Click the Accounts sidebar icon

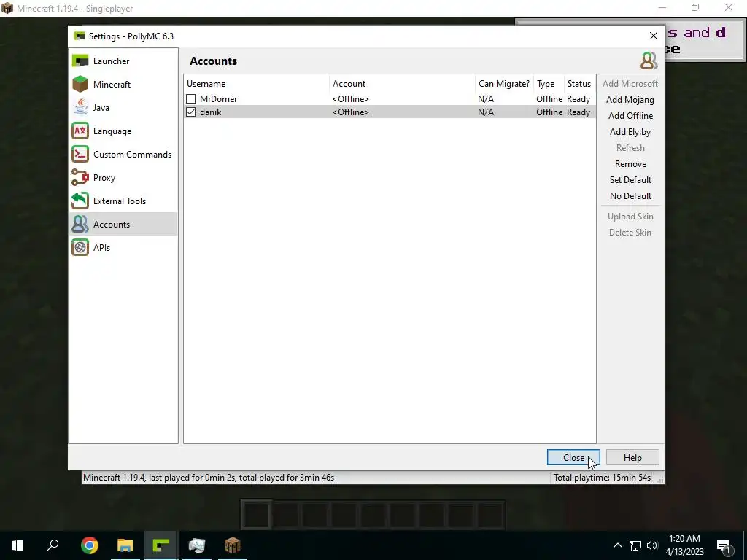click(80, 225)
